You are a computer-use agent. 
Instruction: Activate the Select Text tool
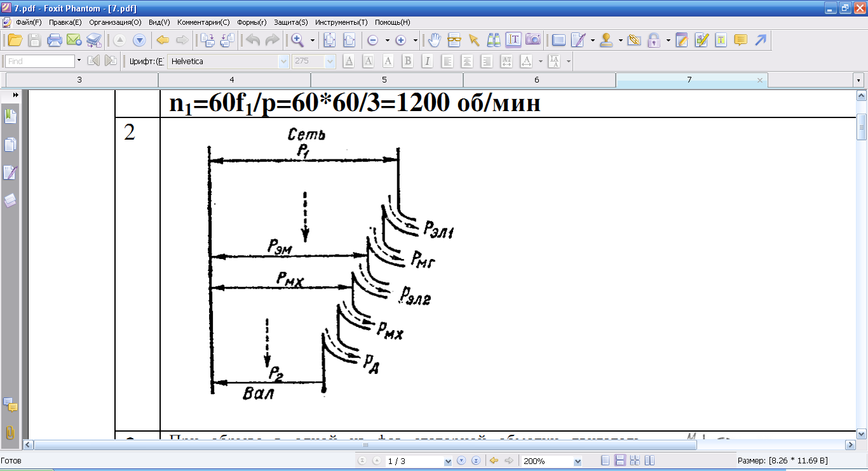(x=513, y=41)
